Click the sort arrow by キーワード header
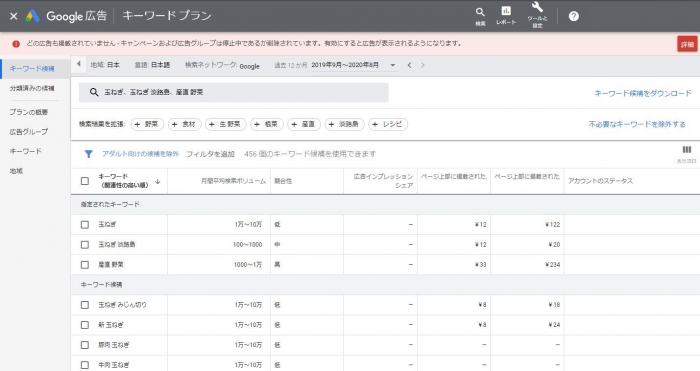This screenshot has height=371, width=700. point(158,181)
